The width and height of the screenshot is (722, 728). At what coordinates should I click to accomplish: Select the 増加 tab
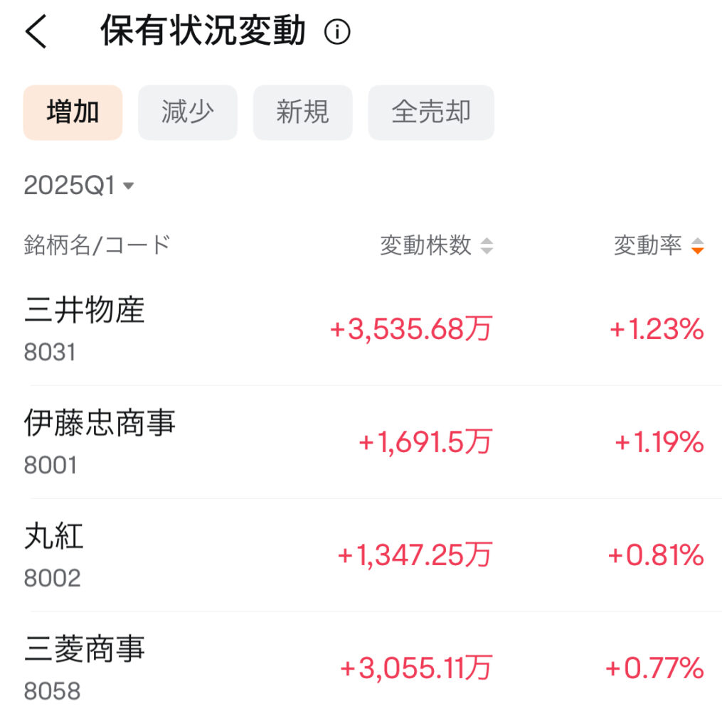[x=73, y=112]
